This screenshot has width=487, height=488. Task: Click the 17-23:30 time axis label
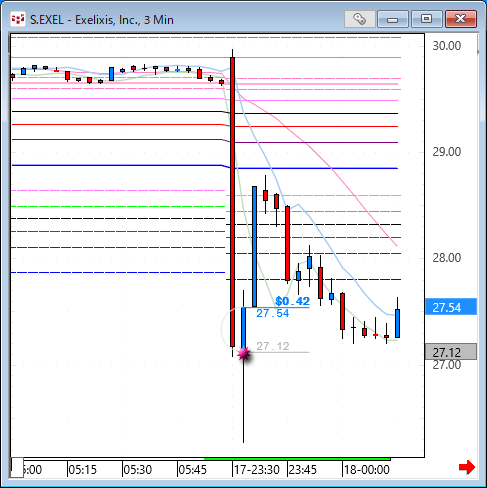tap(257, 470)
